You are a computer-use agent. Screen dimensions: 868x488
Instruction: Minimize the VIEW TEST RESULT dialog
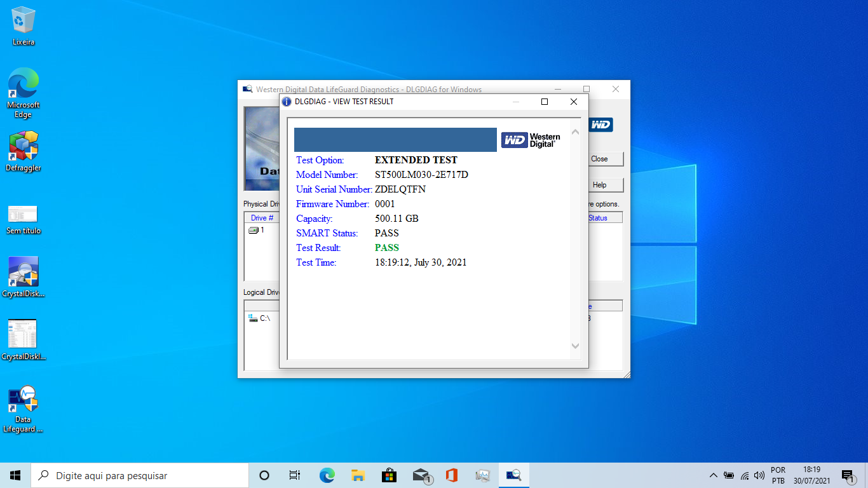tap(516, 102)
